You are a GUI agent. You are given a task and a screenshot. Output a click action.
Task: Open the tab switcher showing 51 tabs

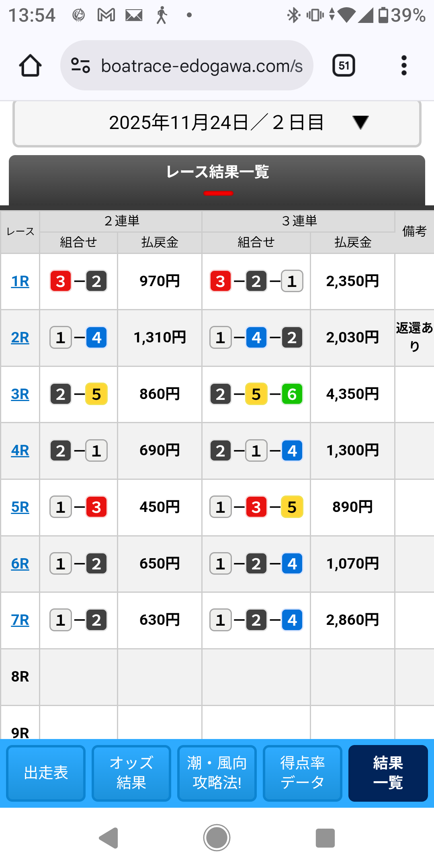344,66
